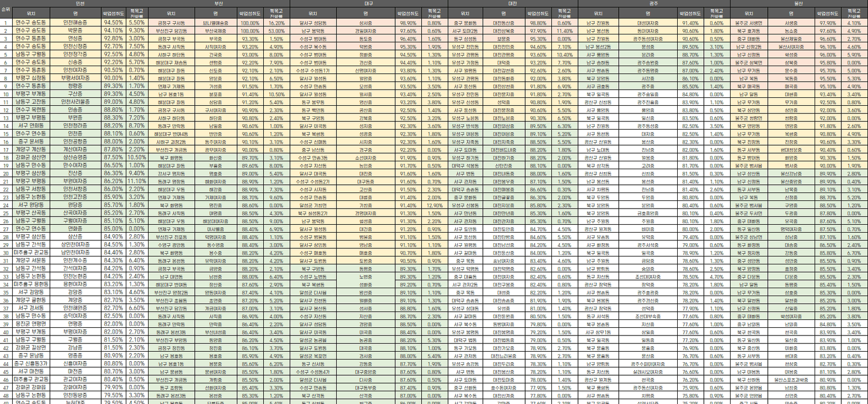Select the 98.90% achievement cell
The height and width of the screenshot is (404, 868).
coord(408,23)
